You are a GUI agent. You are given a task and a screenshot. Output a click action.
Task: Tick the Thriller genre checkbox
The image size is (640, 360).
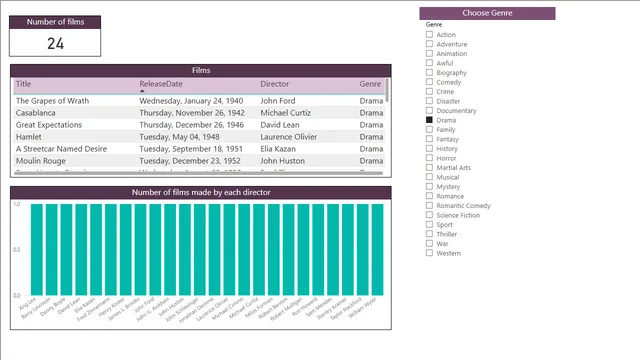click(429, 234)
